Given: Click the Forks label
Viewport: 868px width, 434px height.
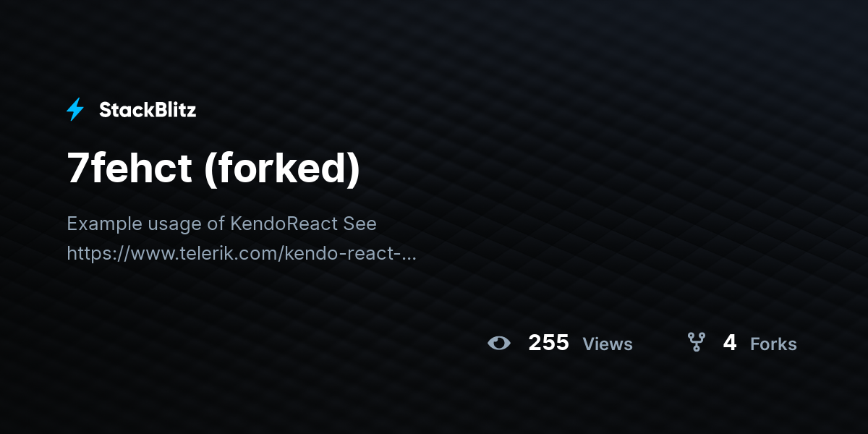Looking at the screenshot, I should click(773, 344).
